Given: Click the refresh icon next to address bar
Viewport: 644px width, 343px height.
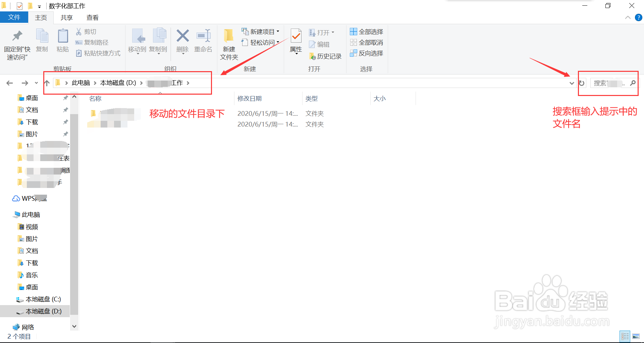Looking at the screenshot, I should pyautogui.click(x=581, y=83).
